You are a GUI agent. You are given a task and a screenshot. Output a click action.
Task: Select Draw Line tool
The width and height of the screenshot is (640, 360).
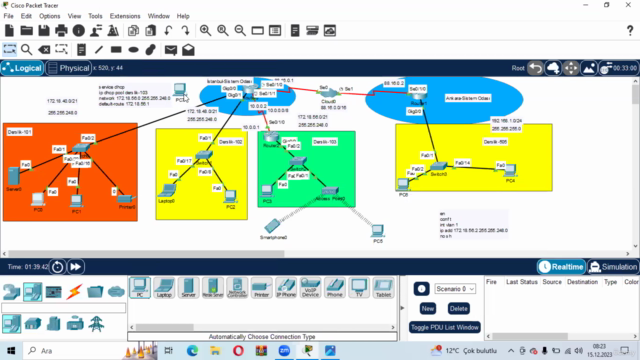click(99, 50)
